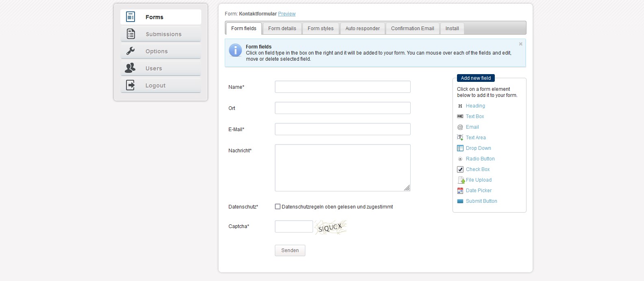Click the Heading H icon
This screenshot has height=281, width=644.
point(460,106)
